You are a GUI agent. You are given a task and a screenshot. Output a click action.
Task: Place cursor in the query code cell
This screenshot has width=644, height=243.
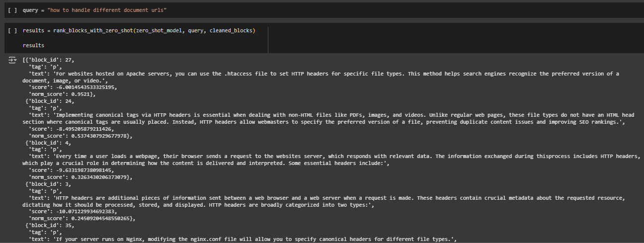[332, 10]
